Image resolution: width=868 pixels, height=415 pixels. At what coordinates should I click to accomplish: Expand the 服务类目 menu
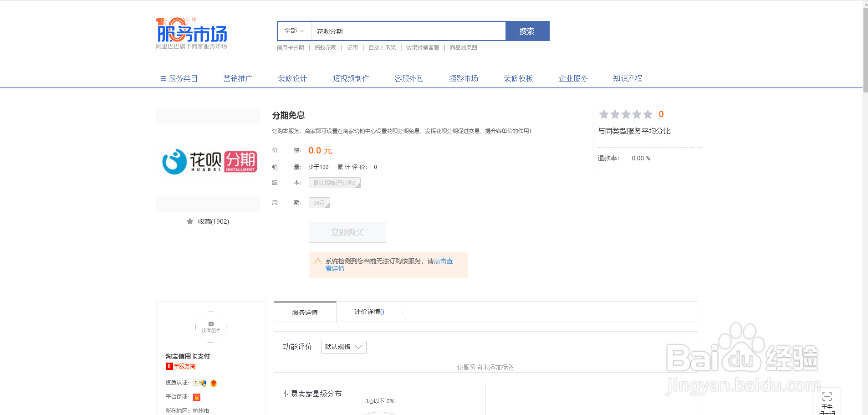[x=179, y=78]
